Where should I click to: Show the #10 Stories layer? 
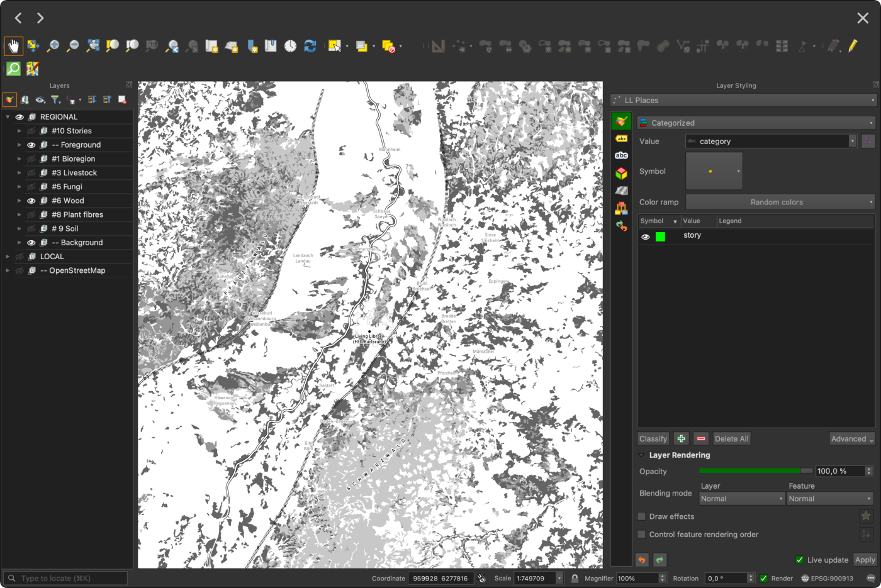coord(31,130)
